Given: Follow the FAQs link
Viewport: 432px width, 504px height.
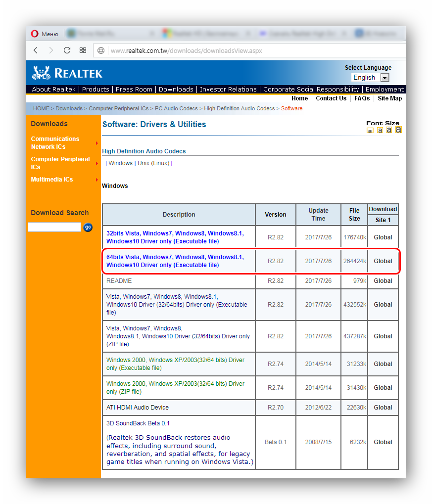Looking at the screenshot, I should click(362, 98).
